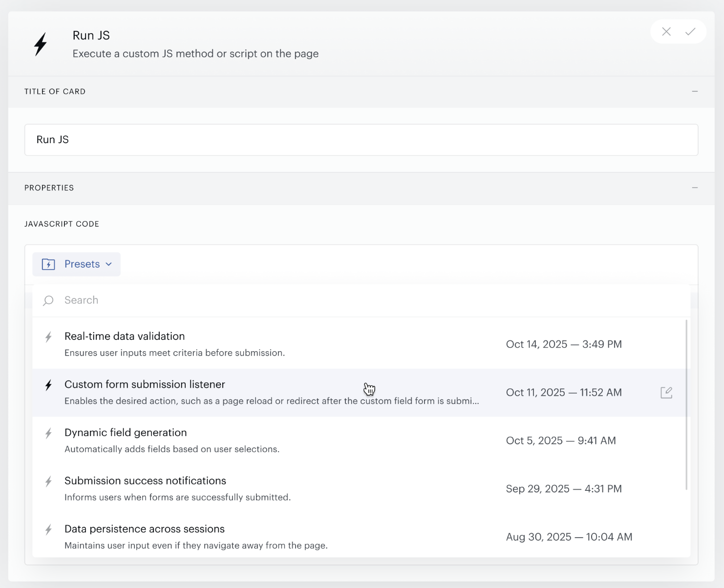Click bolt icon beside Custom form submission listener
724x588 pixels.
tap(48, 385)
